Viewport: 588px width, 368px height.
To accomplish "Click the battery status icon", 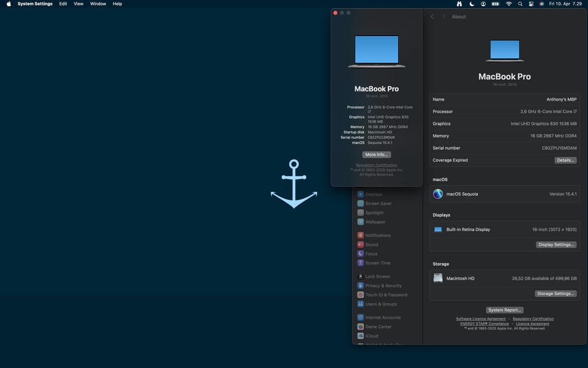I will pyautogui.click(x=496, y=4).
